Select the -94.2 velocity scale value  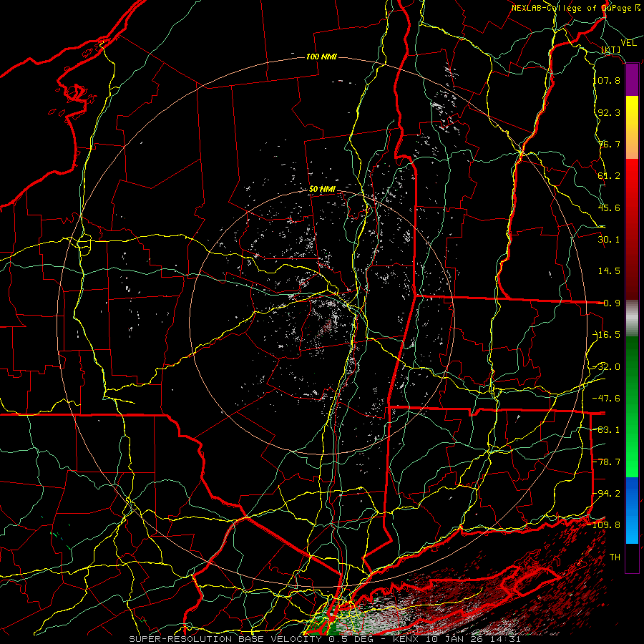[607, 494]
